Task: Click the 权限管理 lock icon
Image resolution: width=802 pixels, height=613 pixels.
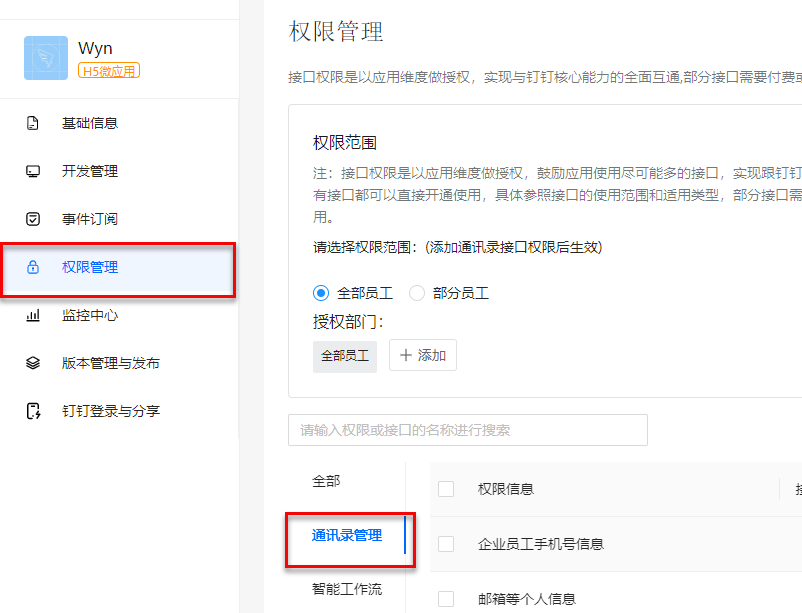Action: coord(33,267)
